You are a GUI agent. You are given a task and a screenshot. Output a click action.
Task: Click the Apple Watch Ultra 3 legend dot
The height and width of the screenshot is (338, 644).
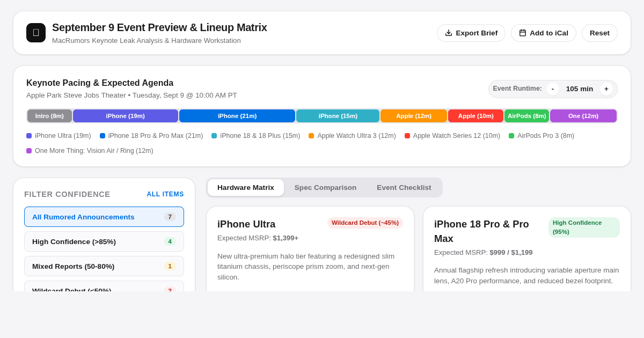click(311, 136)
